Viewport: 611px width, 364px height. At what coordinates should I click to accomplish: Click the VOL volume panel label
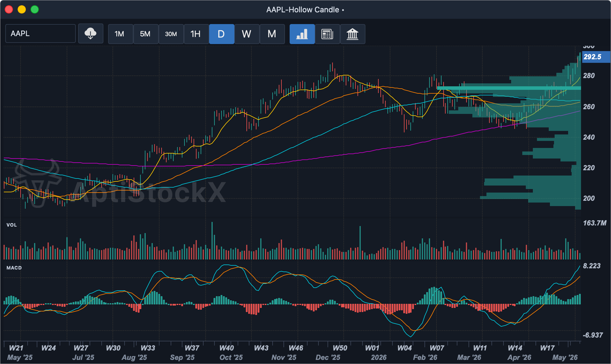(12, 225)
